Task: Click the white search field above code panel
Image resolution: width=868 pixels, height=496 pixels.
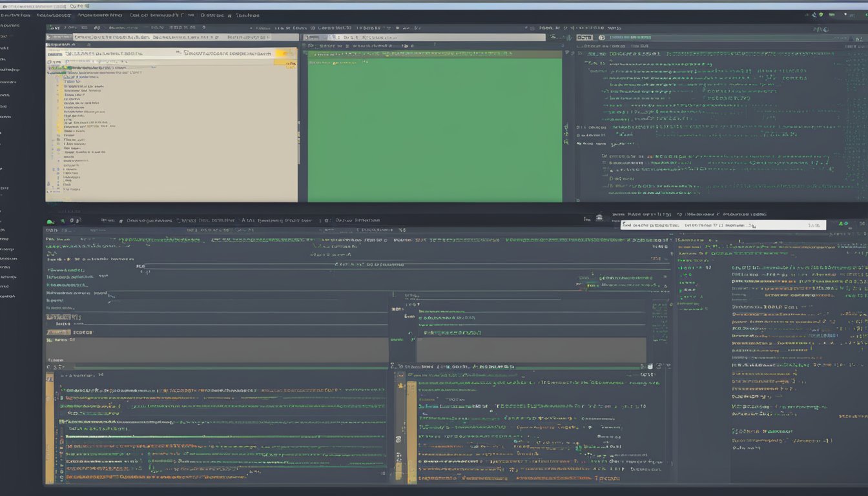Action: pyautogui.click(x=723, y=225)
